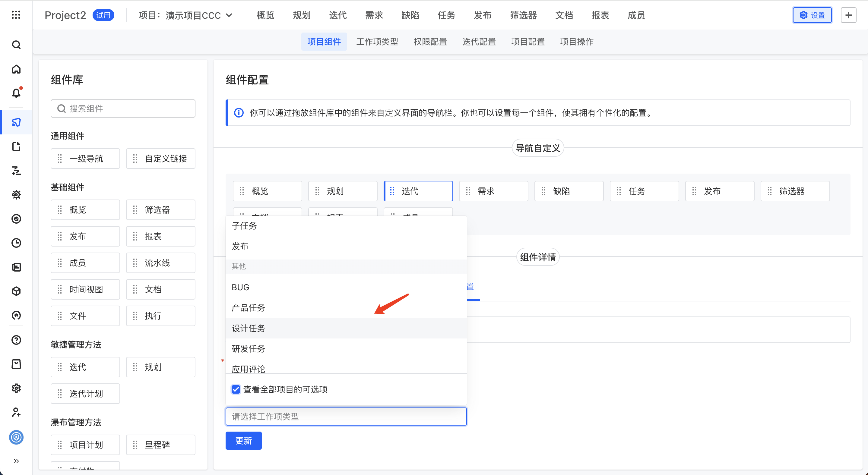
Task: Open the clock icon in sidebar
Action: click(16, 243)
